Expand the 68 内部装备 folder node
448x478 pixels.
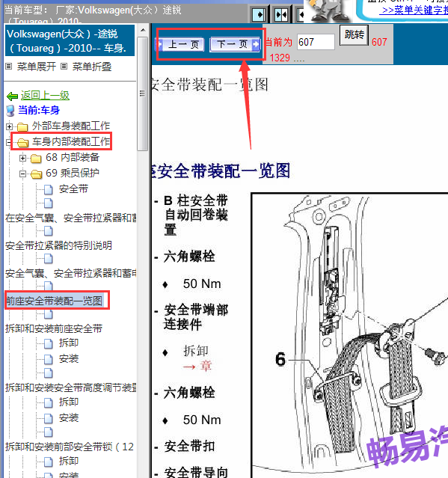pos(22,159)
